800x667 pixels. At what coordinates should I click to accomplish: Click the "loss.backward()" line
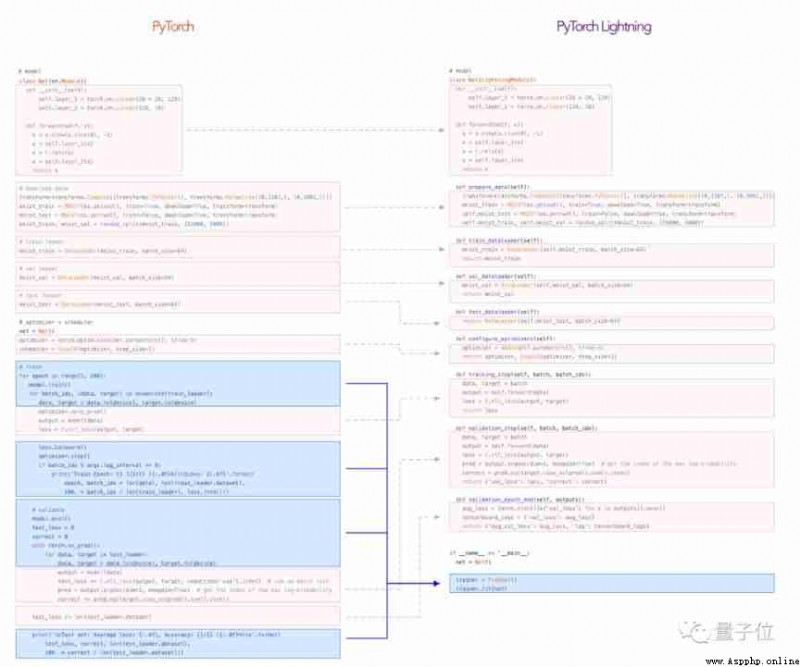[63, 447]
